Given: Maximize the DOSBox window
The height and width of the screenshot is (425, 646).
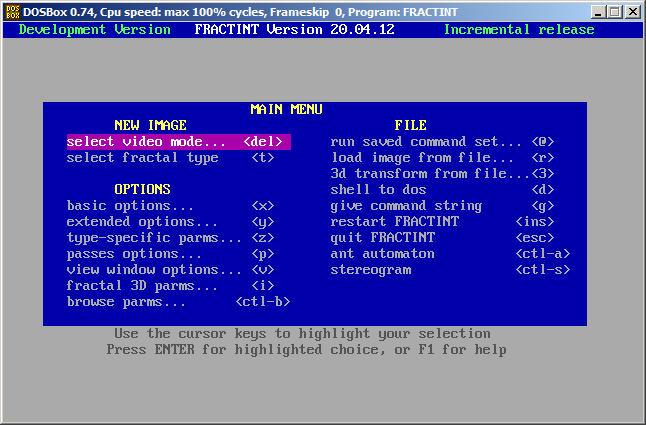Looking at the screenshot, I should coord(615,12).
